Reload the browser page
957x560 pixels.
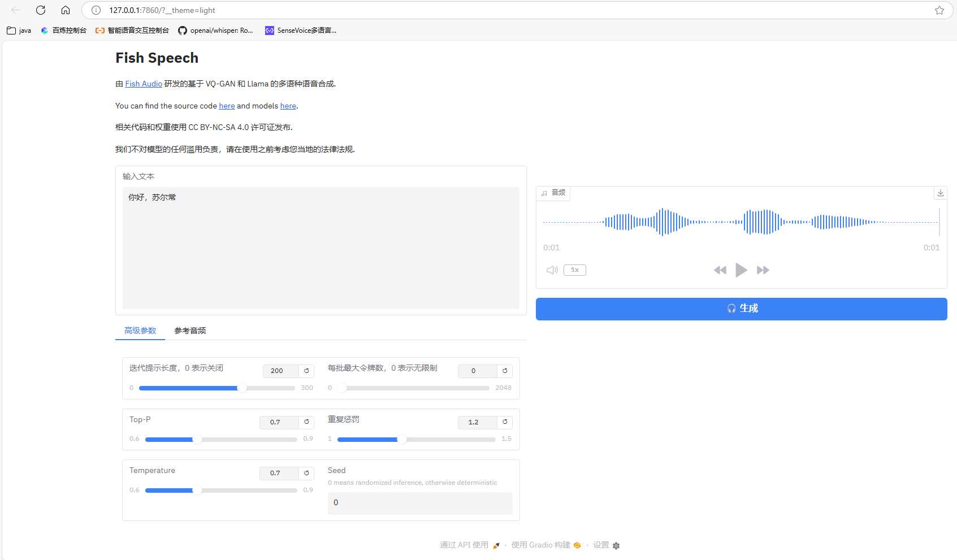(41, 10)
